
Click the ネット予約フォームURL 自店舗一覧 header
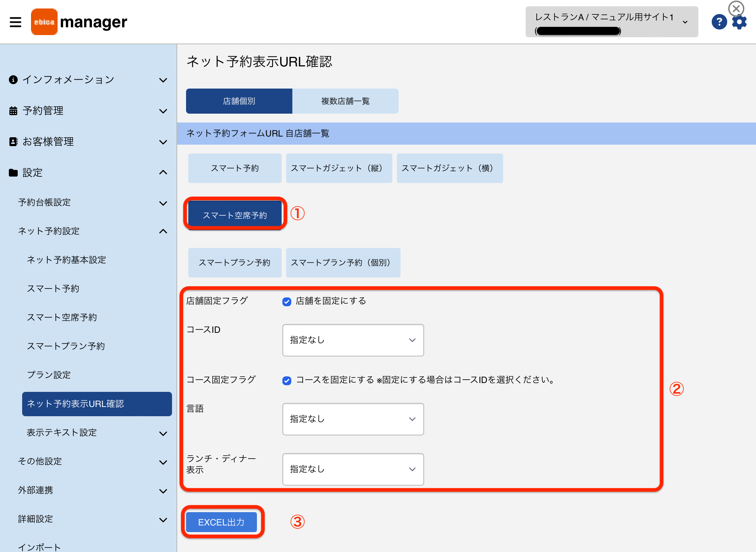[258, 133]
